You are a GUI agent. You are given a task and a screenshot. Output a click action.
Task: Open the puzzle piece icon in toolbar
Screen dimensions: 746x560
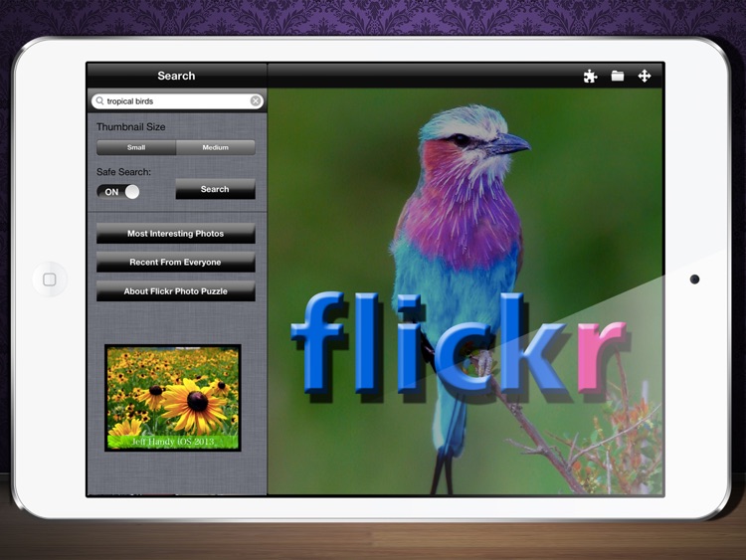(x=590, y=77)
